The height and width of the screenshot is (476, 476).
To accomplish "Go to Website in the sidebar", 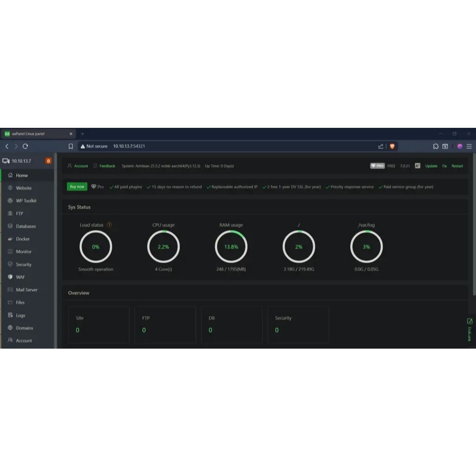I will (23, 188).
